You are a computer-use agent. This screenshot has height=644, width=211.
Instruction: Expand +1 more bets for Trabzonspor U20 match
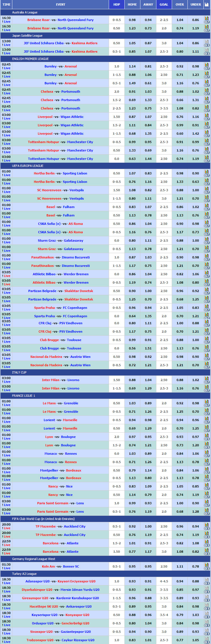click(x=207, y=643)
